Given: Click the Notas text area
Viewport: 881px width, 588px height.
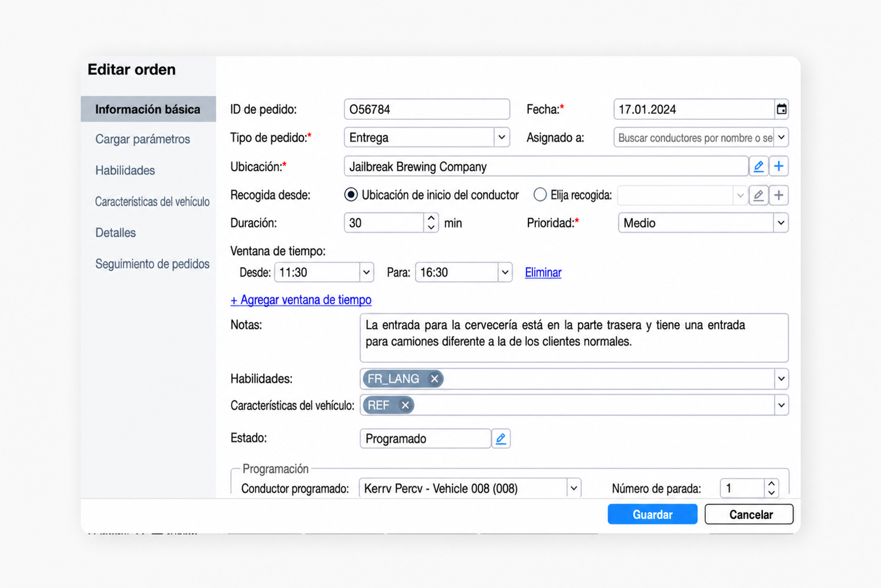Looking at the screenshot, I should (x=574, y=338).
